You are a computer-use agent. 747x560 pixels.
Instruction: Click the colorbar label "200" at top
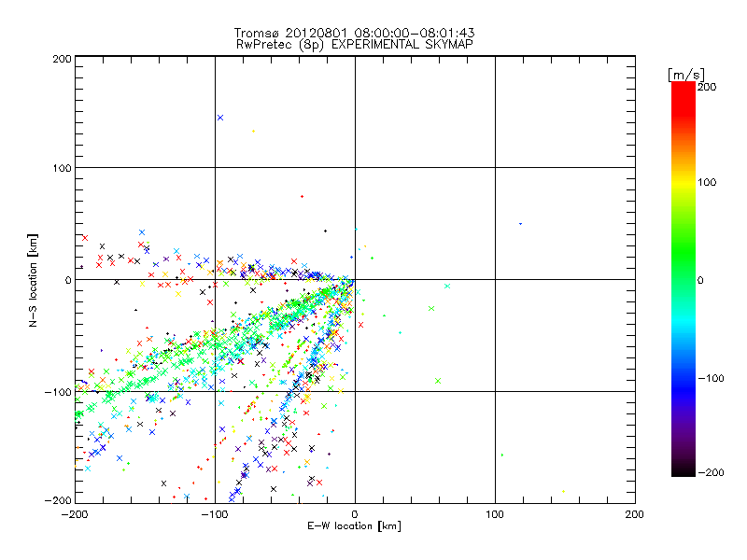click(x=707, y=87)
